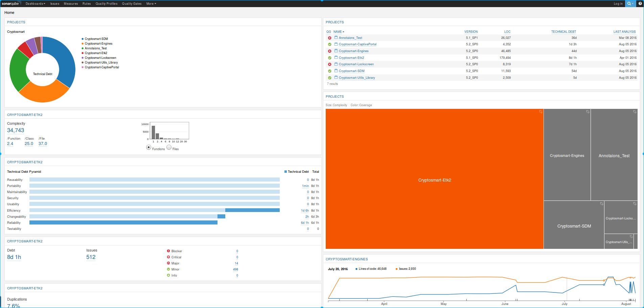
Task: Click the Log in link
Action: coord(618,4)
